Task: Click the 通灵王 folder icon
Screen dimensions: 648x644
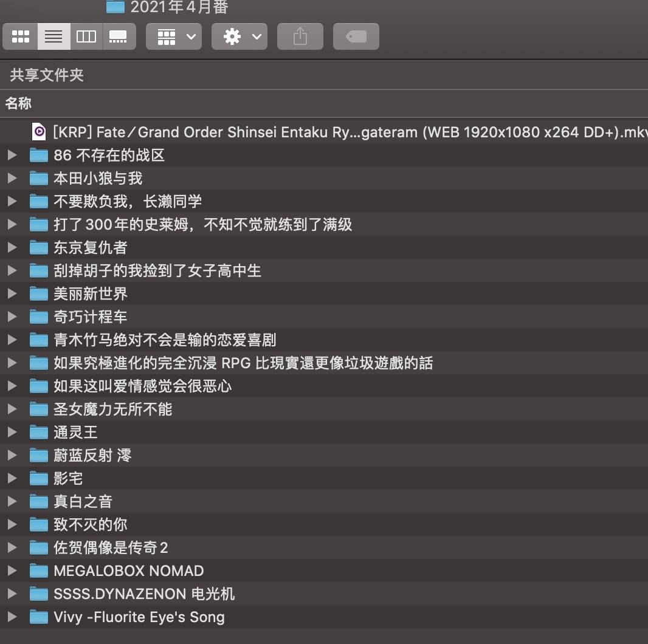Action: (x=39, y=433)
